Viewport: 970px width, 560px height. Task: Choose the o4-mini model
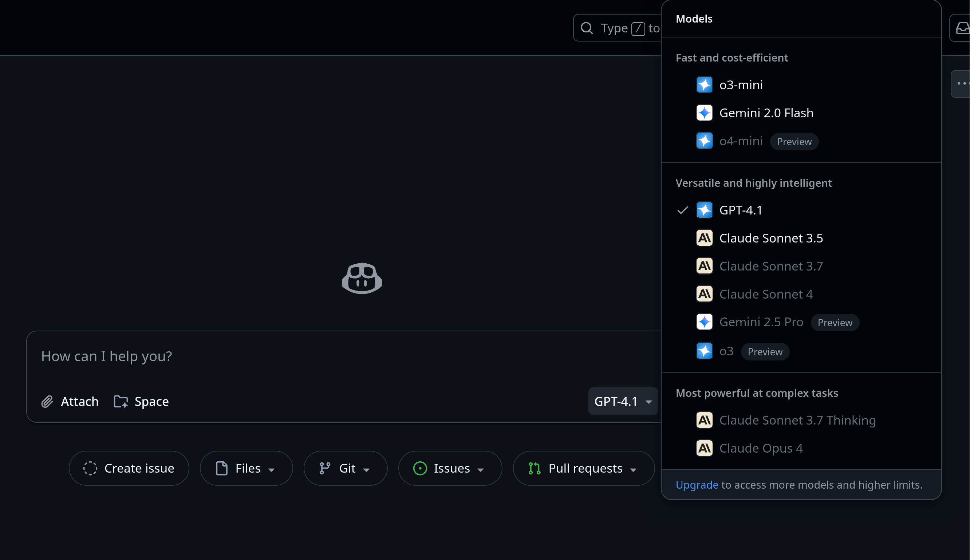pos(801,141)
